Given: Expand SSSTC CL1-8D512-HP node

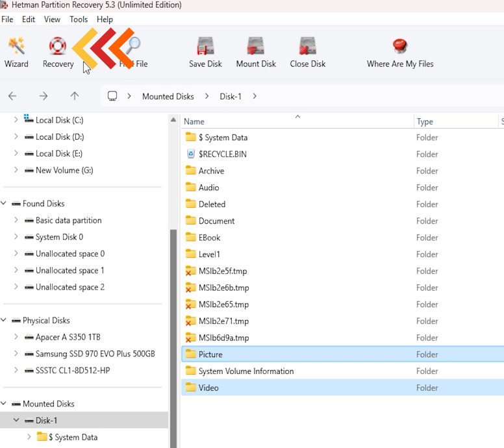Looking at the screenshot, I should pyautogui.click(x=16, y=370).
